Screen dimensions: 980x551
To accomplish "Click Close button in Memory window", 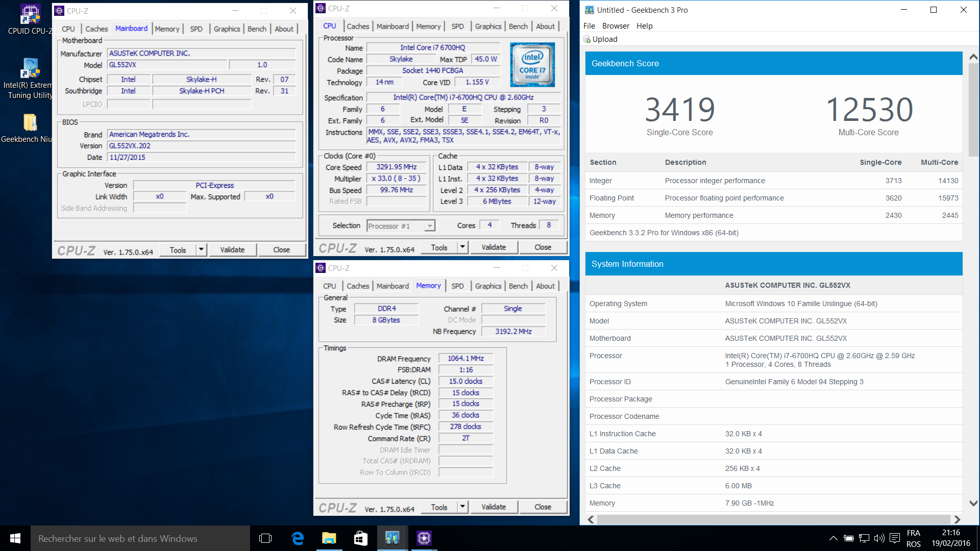I will 543,507.
